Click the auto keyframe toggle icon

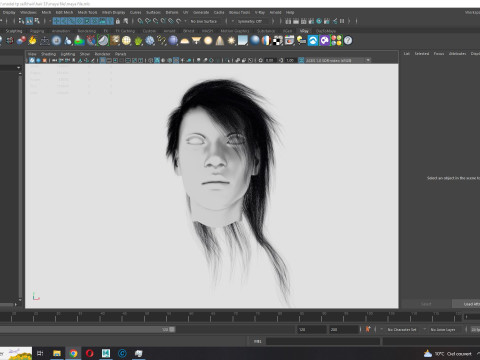[x=368, y=329]
